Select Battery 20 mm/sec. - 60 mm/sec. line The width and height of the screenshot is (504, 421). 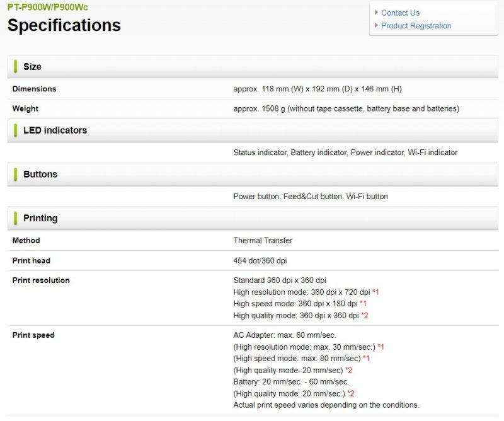coord(291,382)
